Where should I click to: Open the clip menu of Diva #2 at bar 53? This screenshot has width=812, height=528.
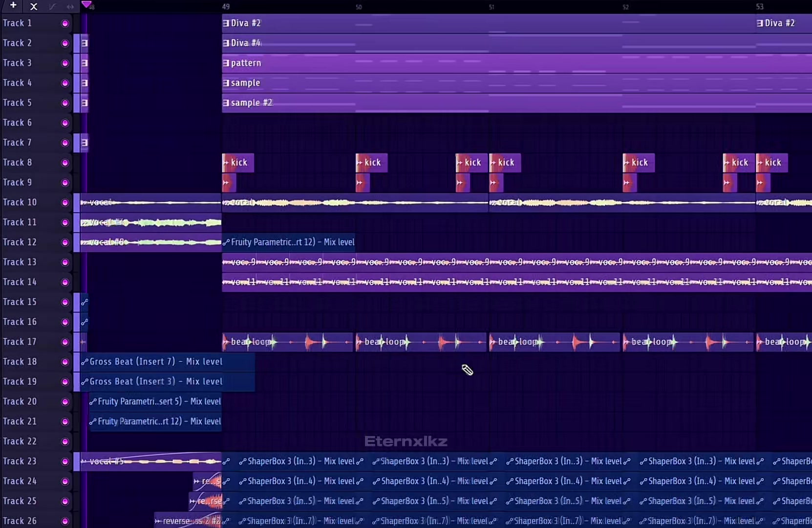(x=760, y=23)
